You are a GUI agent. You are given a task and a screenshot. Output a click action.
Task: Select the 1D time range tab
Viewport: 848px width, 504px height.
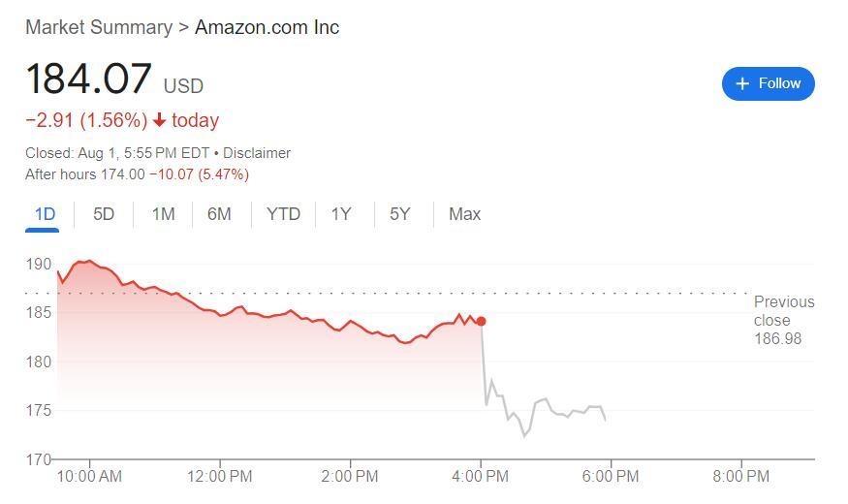(x=45, y=214)
